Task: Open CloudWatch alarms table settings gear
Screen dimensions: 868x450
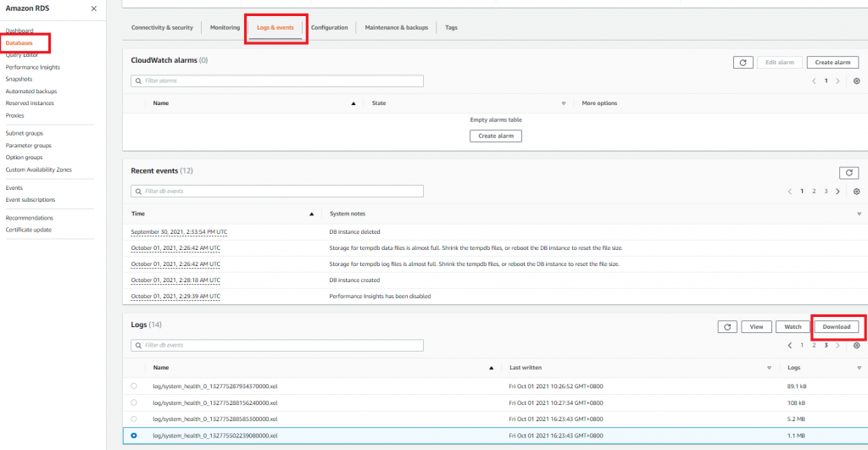Action: pyautogui.click(x=856, y=81)
